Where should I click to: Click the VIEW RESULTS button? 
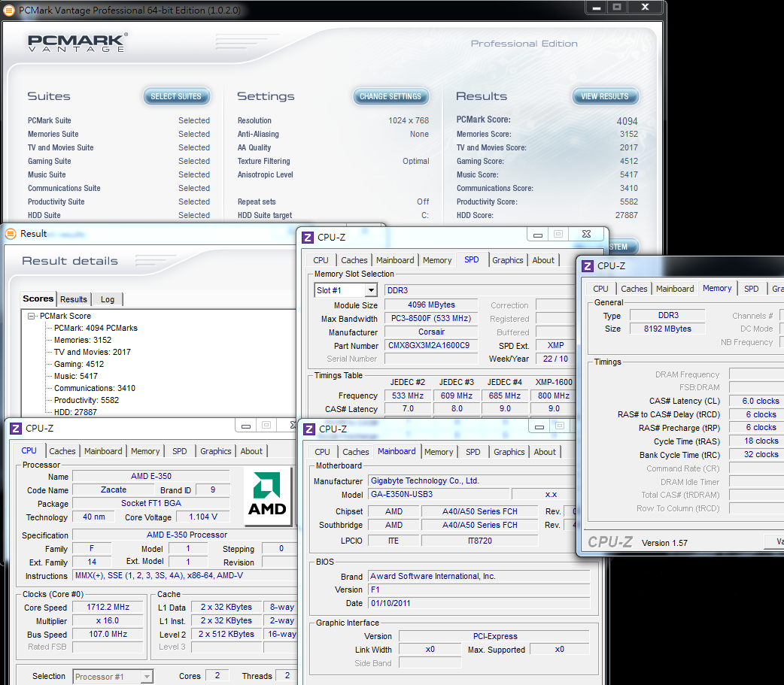click(605, 96)
